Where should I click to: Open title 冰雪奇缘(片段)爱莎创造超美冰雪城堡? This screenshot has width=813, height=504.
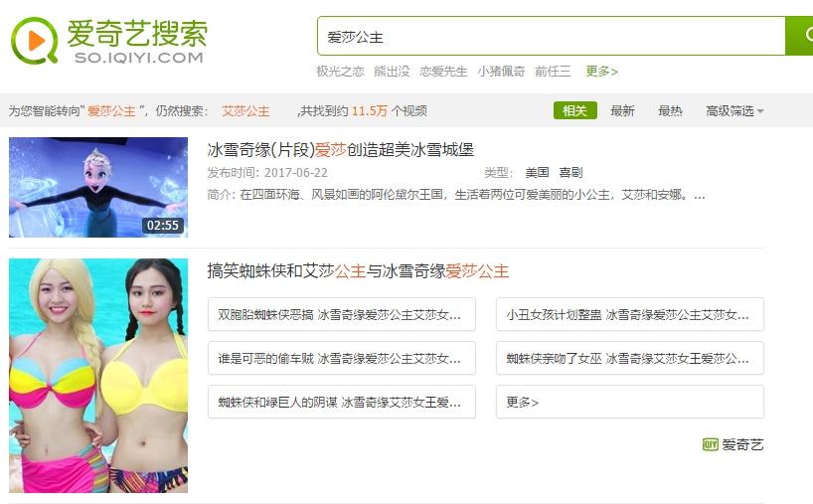click(340, 150)
